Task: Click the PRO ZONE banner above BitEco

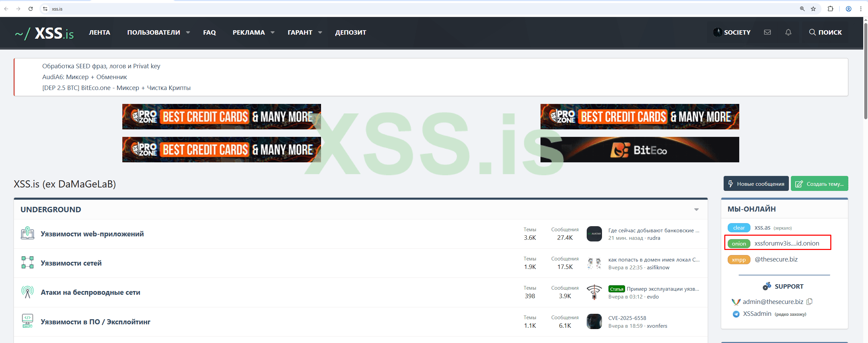Action: (640, 116)
